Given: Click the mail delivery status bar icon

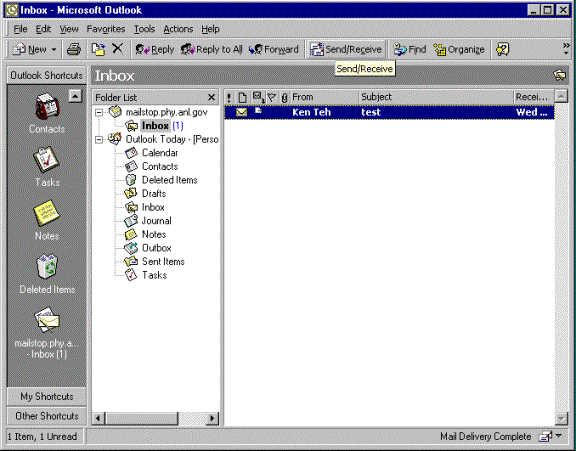Looking at the screenshot, I should (545, 436).
